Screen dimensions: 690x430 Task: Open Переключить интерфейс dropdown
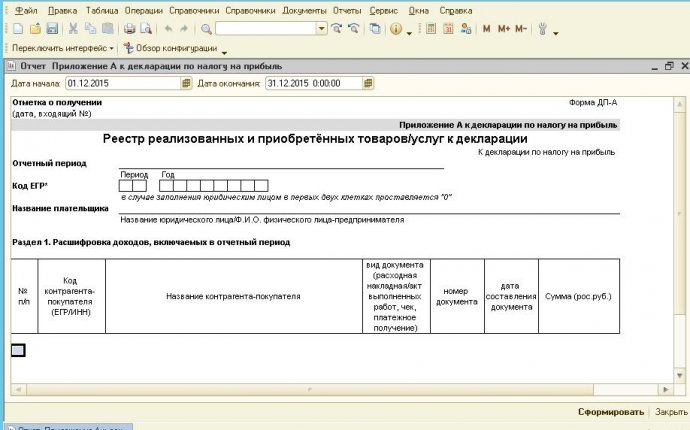[62, 48]
